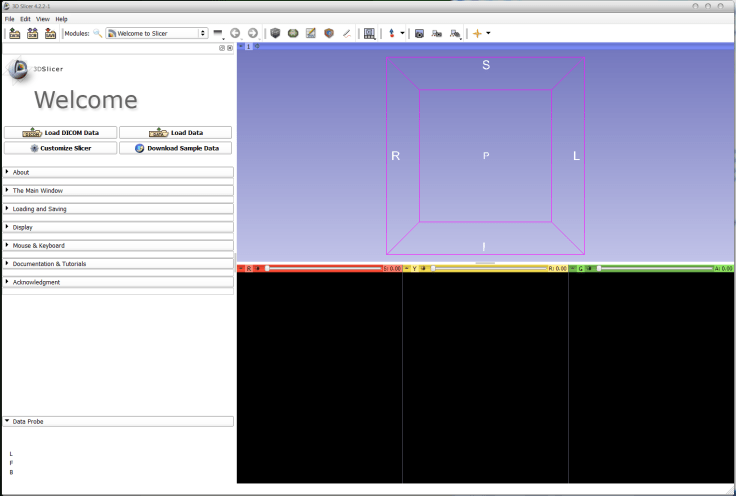
Task: Open the Welcome to Slicer modules combo box
Action: click(157, 33)
